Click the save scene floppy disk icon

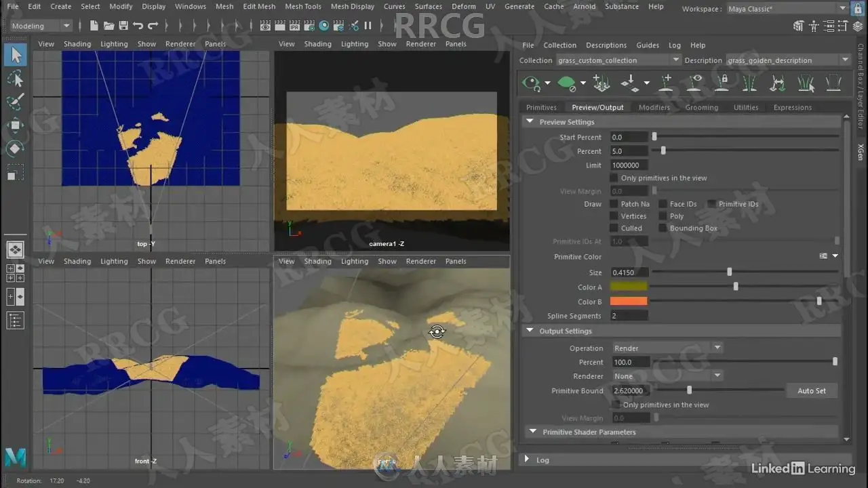coord(123,26)
